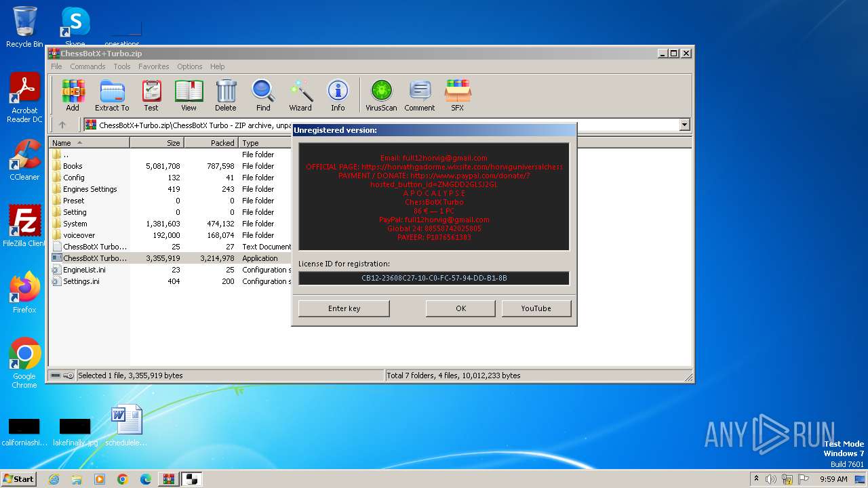Select the voiceover folder row
Screen dimensions: 868x488
[x=170, y=235]
